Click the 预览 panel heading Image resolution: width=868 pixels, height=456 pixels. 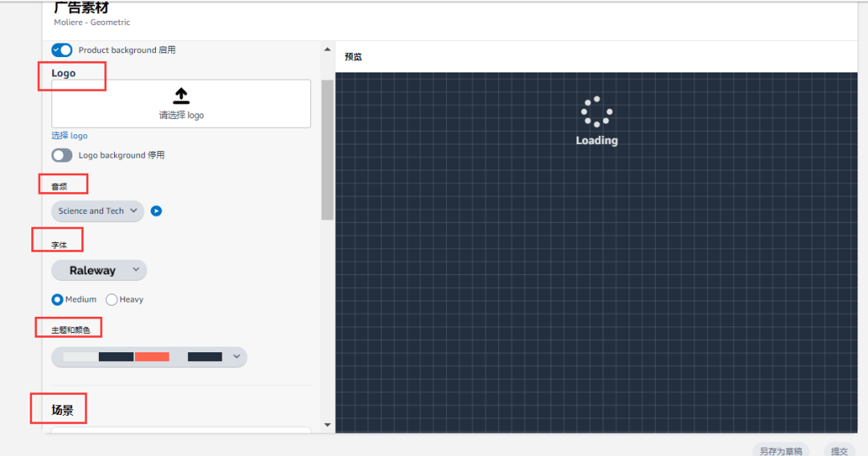pos(353,56)
